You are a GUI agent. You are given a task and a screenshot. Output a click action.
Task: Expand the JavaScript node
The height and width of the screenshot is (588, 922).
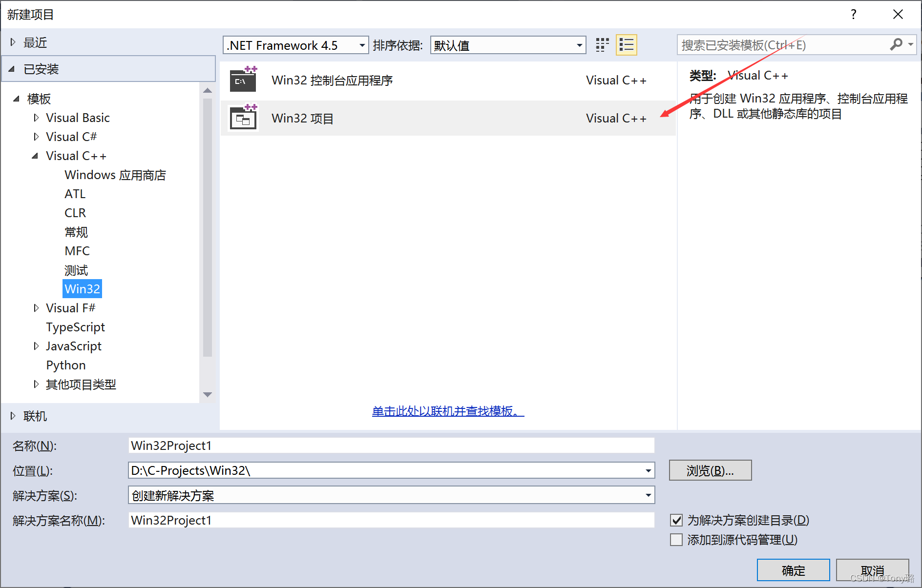pyautogui.click(x=36, y=346)
